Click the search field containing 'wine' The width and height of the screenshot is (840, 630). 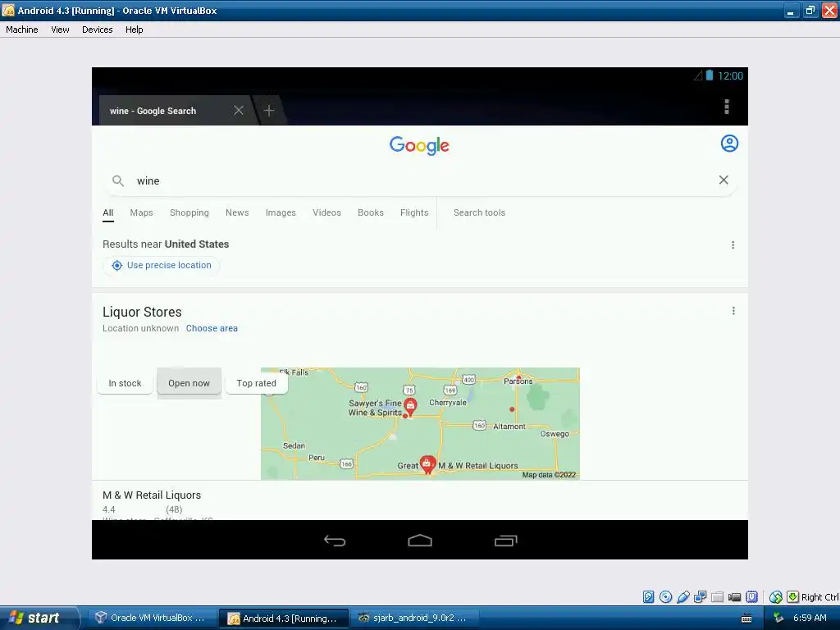420,181
